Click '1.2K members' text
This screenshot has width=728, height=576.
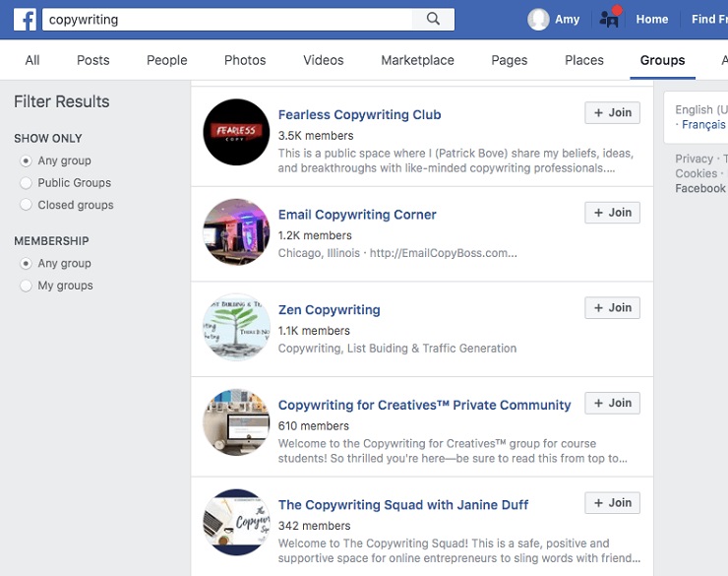(x=315, y=235)
